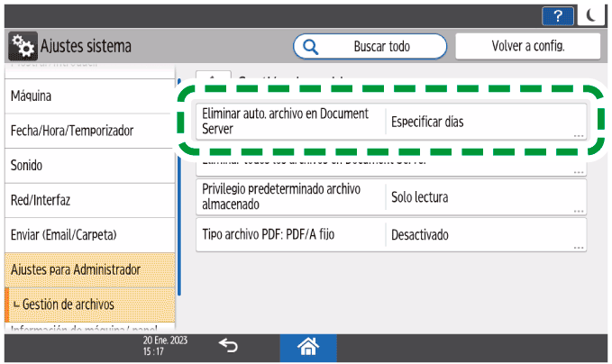Image resolution: width=612 pixels, height=364 pixels.
Task: Change Privilegio predeterminado archivo almacenado setting
Action: (391, 196)
